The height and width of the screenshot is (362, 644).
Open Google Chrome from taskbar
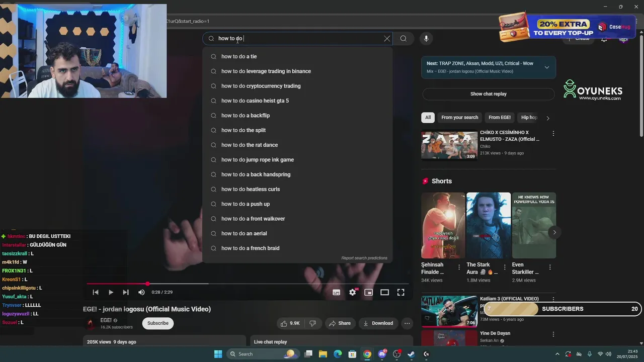[367, 354]
